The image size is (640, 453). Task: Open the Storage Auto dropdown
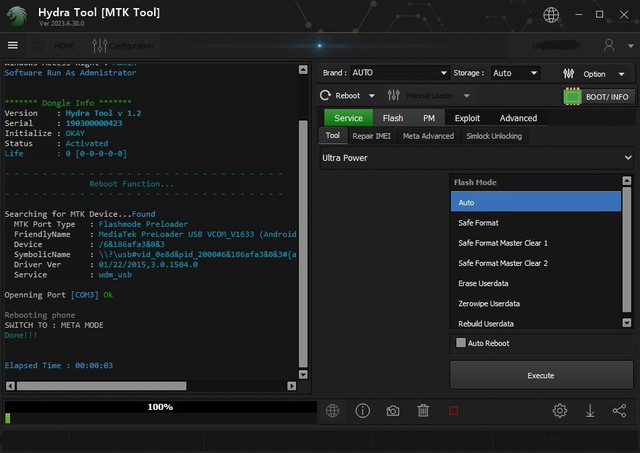coord(515,73)
